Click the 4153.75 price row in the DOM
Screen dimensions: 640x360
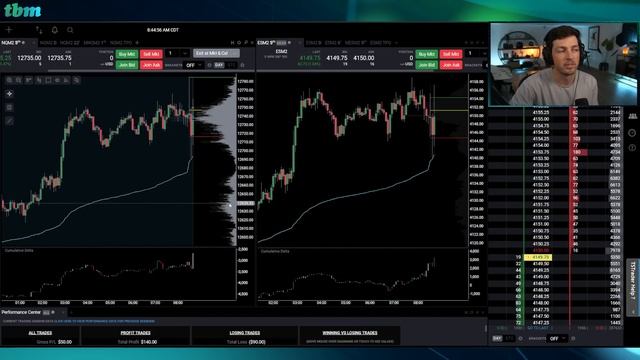tap(540, 152)
